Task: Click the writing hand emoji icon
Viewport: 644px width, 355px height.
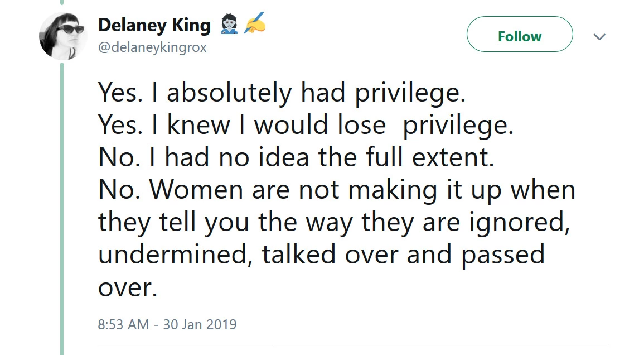Action: [253, 23]
